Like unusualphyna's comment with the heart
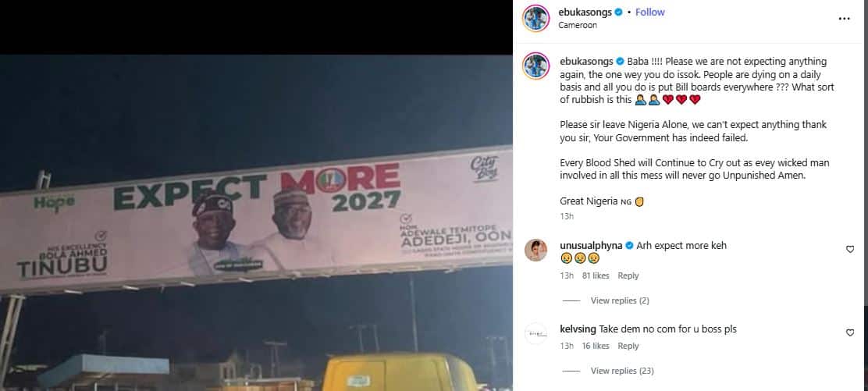868x391 pixels. [850, 249]
